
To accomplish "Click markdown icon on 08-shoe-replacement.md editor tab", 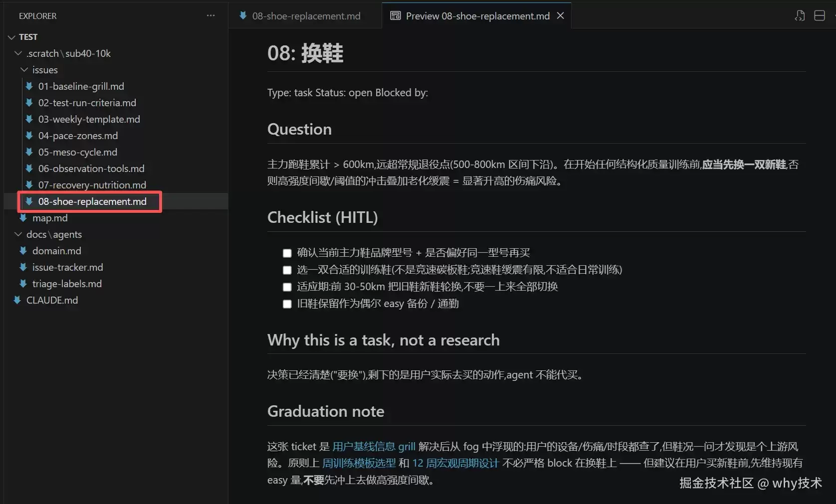I will pos(243,16).
